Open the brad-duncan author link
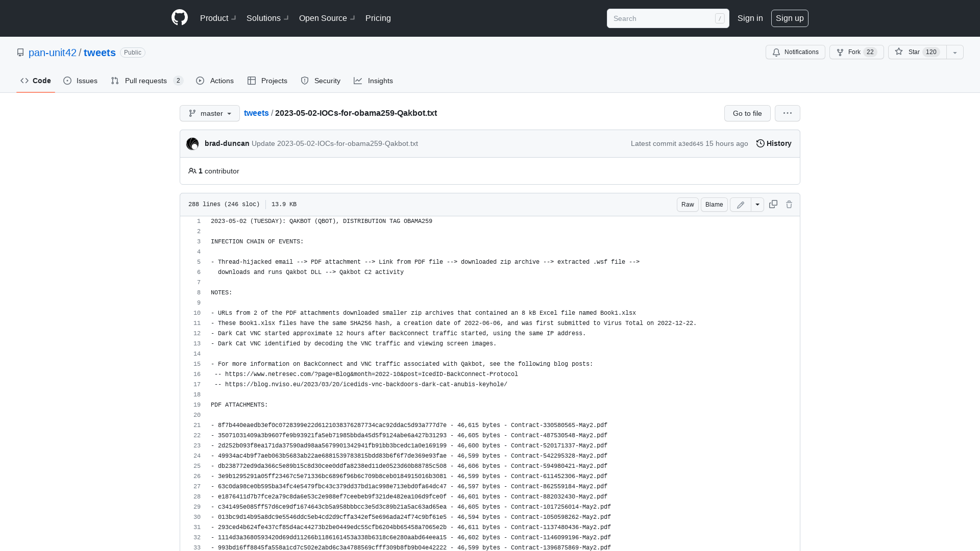Viewport: 980px width, 551px height. click(x=227, y=143)
